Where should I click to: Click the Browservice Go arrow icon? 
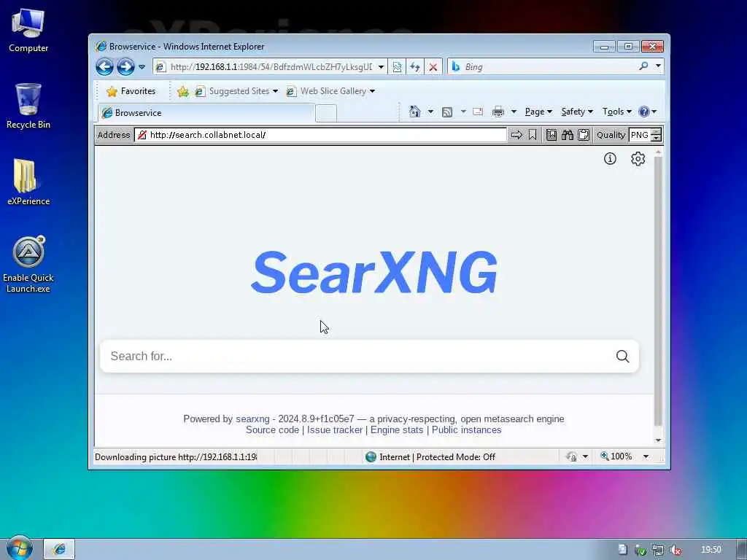pos(516,135)
